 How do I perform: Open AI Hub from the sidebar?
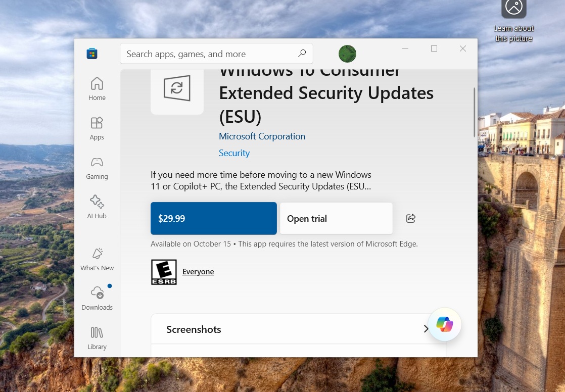97,207
